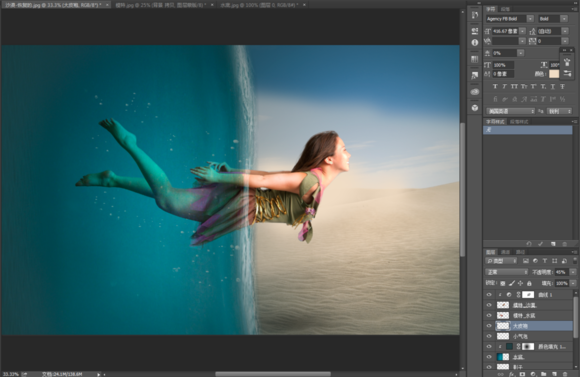Screen dimensions: 580x377
Task: Open the Agency FB Bold font family dropdown
Action: (x=530, y=19)
